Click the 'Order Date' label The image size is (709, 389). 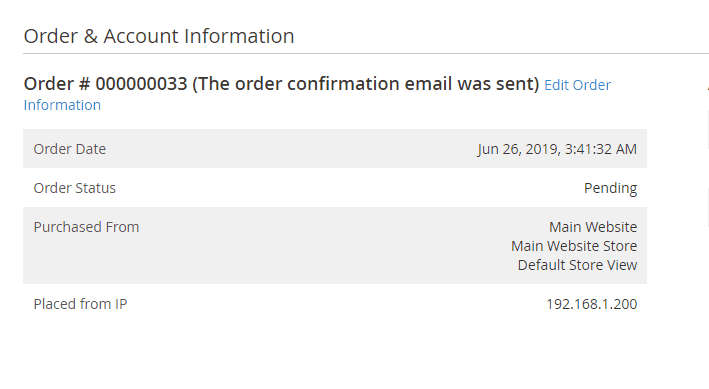70,149
